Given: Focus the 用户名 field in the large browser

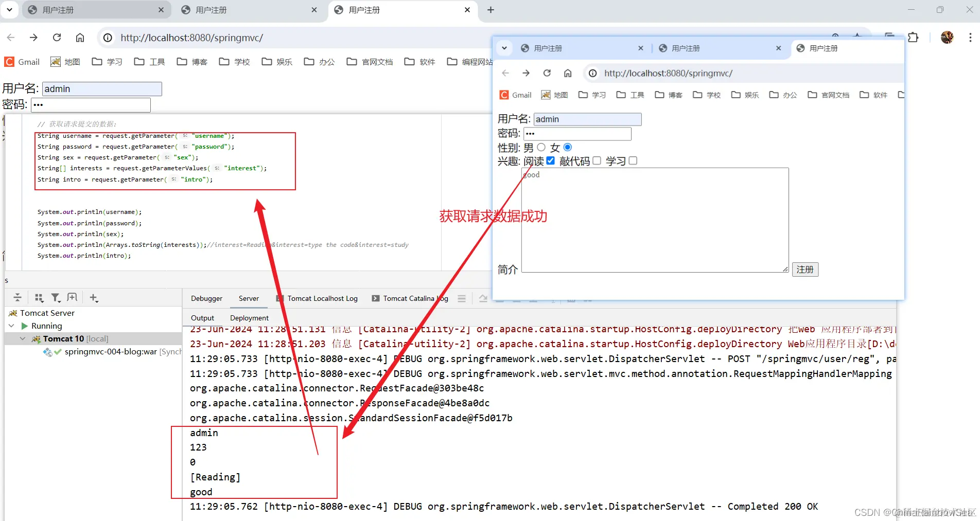Looking at the screenshot, I should 102,89.
